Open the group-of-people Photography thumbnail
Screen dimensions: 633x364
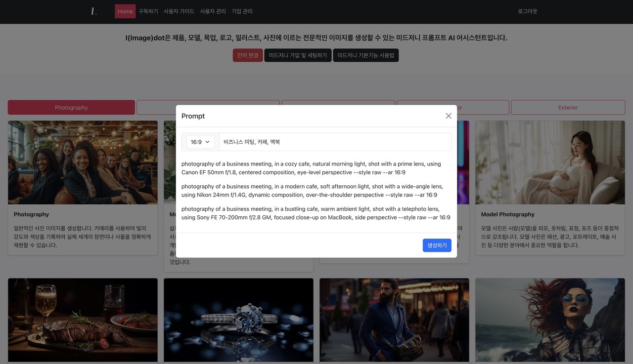(x=83, y=162)
